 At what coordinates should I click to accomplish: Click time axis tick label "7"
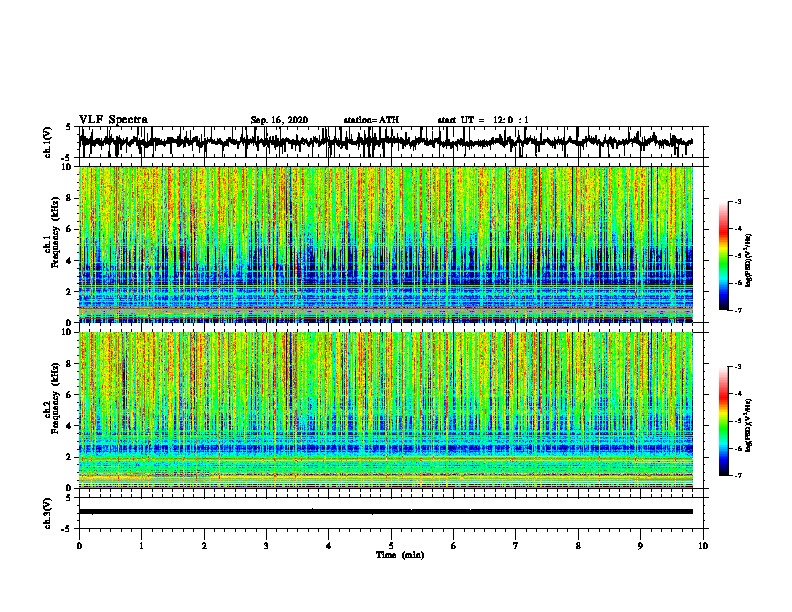click(x=516, y=546)
